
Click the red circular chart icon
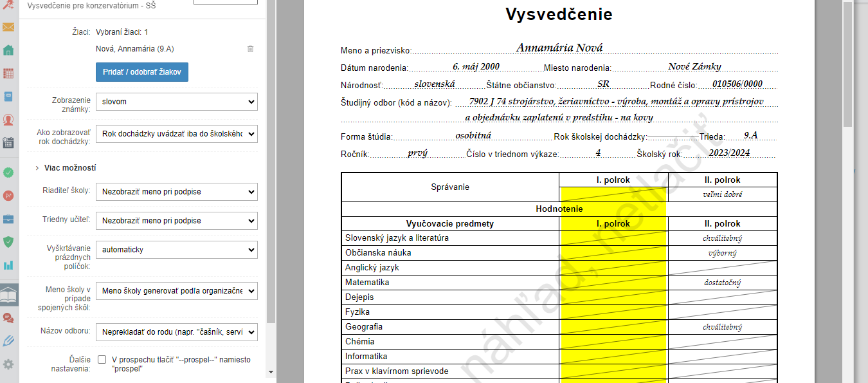tap(8, 196)
